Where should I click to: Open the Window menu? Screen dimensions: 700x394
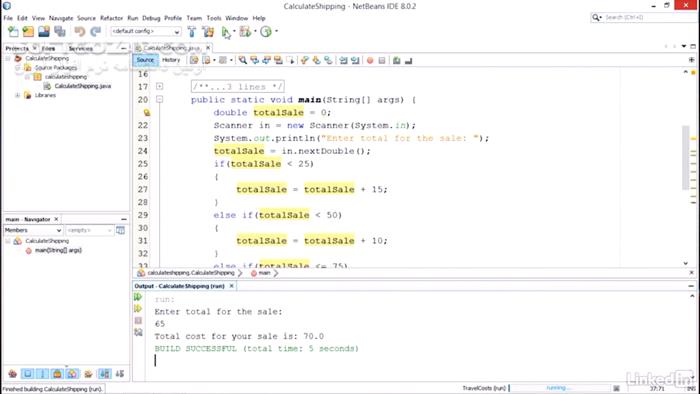(237, 18)
